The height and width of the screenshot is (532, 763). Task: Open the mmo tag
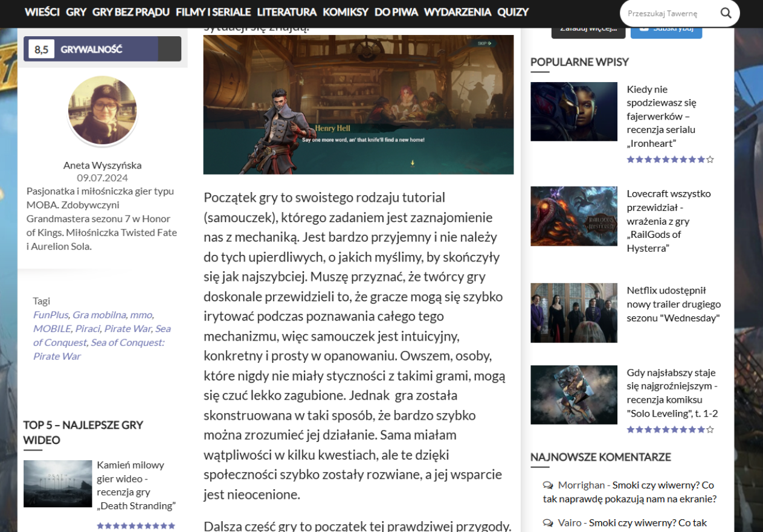point(141,315)
